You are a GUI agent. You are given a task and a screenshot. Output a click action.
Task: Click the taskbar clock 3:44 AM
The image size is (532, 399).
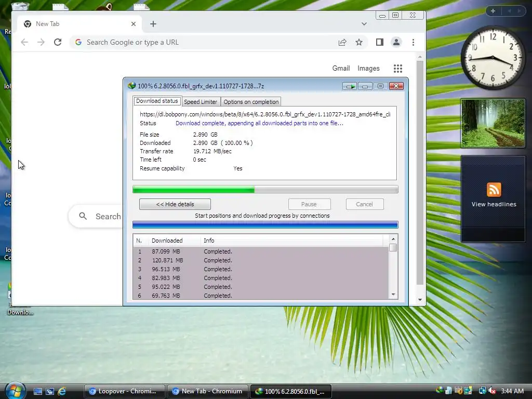coord(512,391)
